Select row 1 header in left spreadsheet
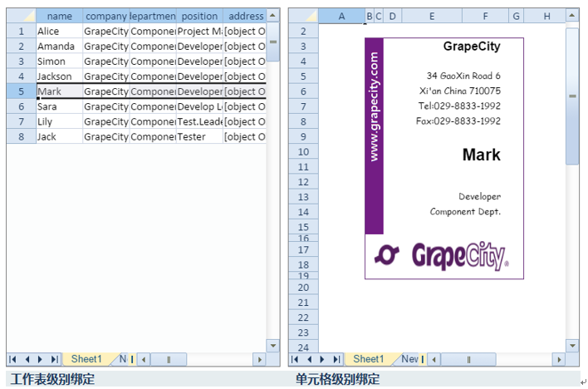The width and height of the screenshot is (588, 389). pyautogui.click(x=22, y=31)
